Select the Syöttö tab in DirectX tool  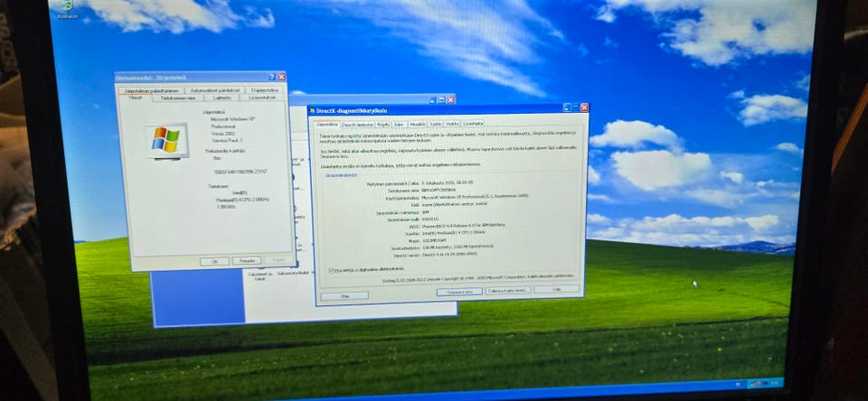coord(436,124)
